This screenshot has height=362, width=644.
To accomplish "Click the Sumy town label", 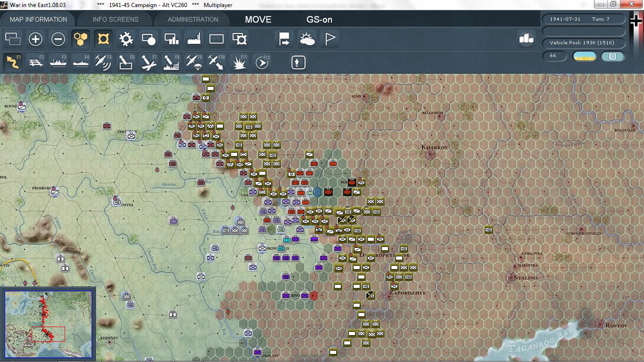I will click(x=356, y=96).
